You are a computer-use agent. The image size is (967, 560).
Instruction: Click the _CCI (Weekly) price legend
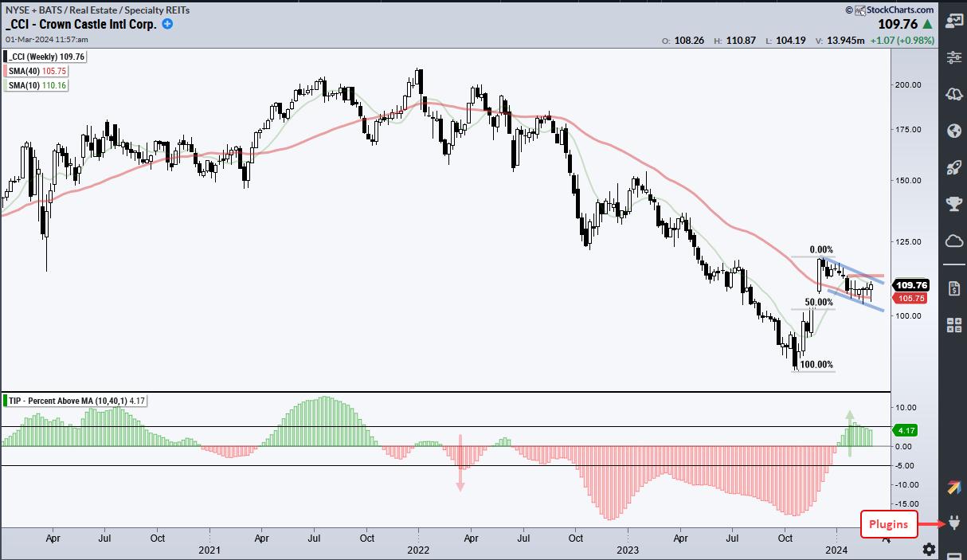click(x=46, y=57)
